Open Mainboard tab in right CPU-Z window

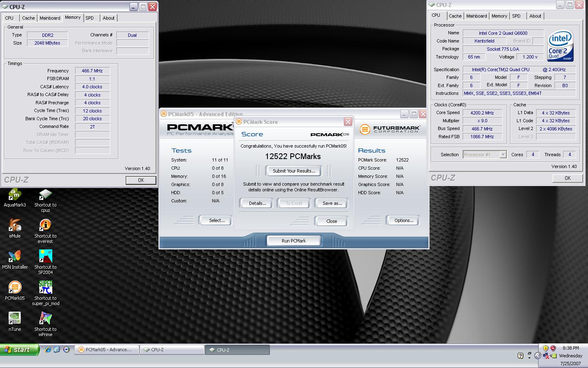pos(477,16)
